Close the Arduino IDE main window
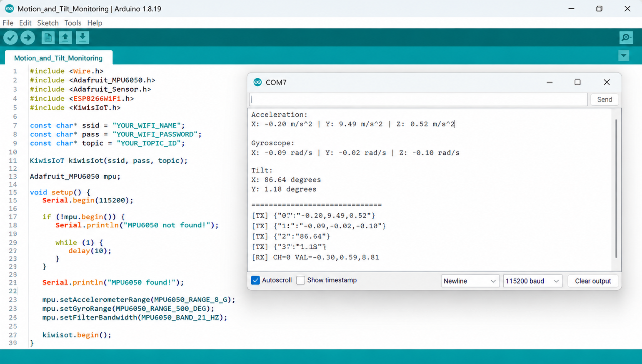This screenshot has width=642, height=364. pyautogui.click(x=627, y=9)
